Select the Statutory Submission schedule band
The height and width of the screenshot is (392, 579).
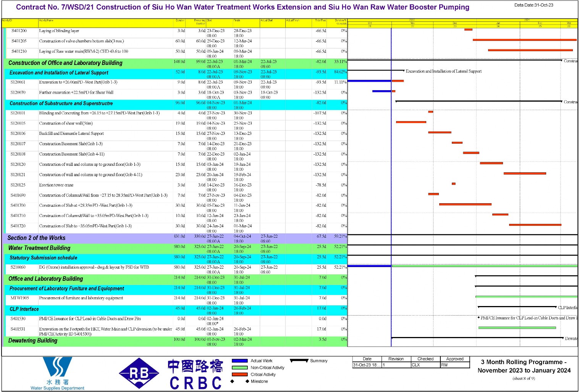tap(177, 259)
